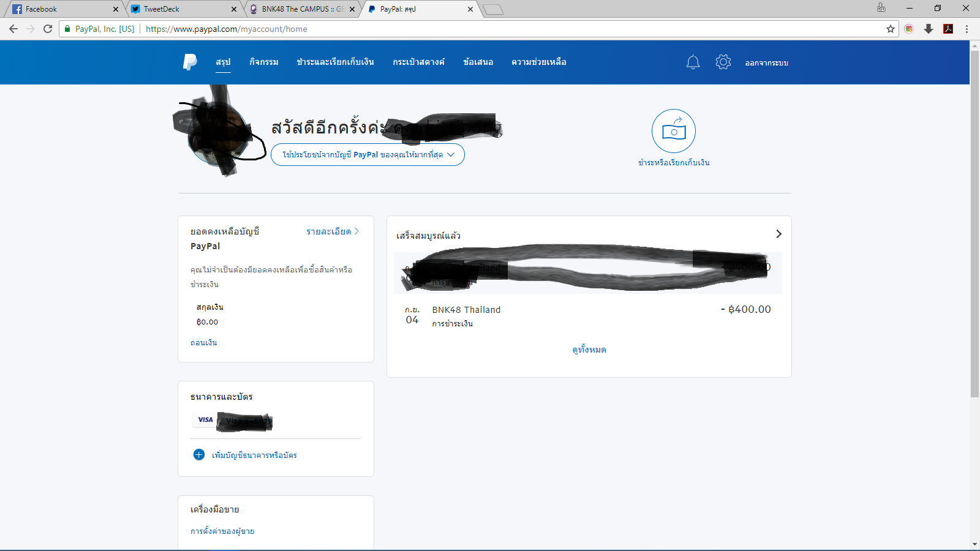980x551 pixels.
Task: View the secure padlock site info
Action: point(67,29)
